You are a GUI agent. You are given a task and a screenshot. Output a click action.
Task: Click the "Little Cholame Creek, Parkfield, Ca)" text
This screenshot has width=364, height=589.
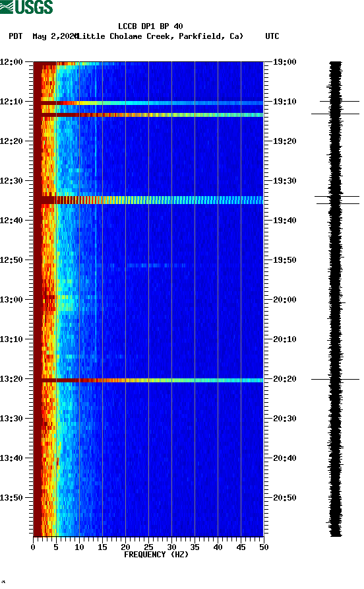point(160,36)
